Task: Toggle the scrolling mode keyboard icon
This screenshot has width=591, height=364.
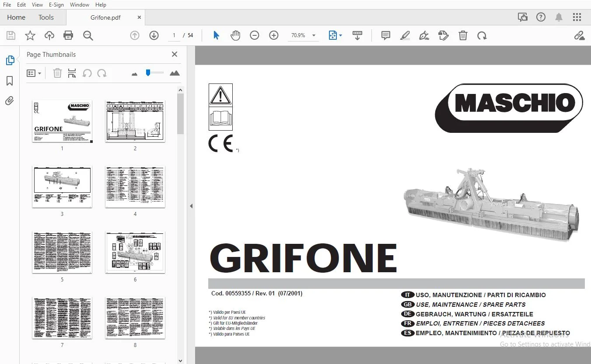Action: [x=357, y=35]
